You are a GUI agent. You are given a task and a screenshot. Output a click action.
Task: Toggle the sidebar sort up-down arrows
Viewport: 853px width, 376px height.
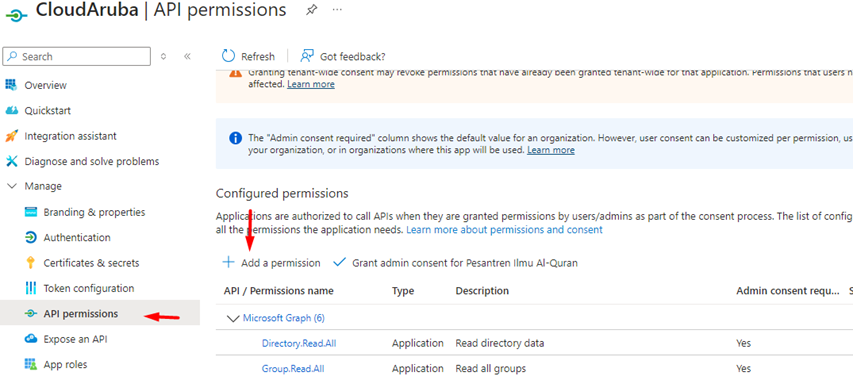point(164,56)
